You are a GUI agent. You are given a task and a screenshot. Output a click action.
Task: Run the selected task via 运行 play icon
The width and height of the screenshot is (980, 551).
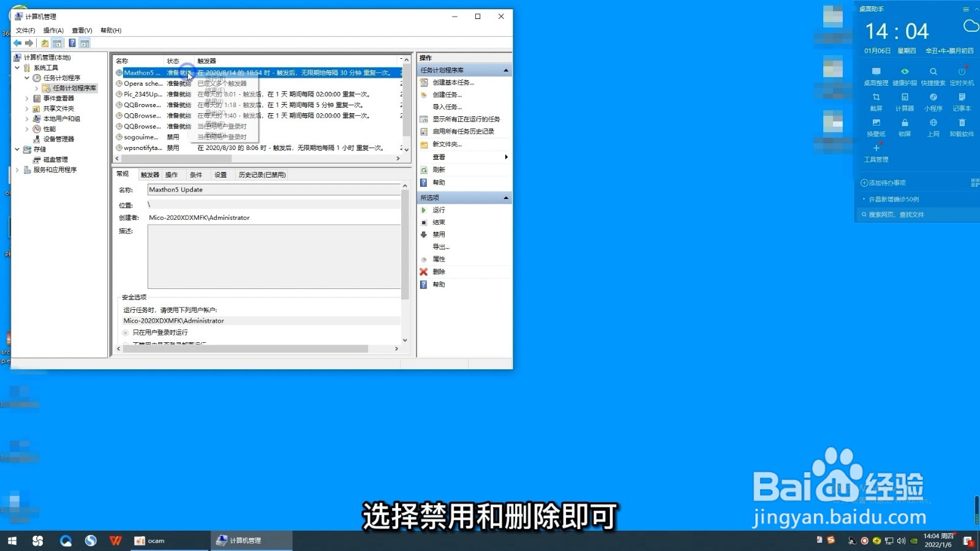[424, 209]
